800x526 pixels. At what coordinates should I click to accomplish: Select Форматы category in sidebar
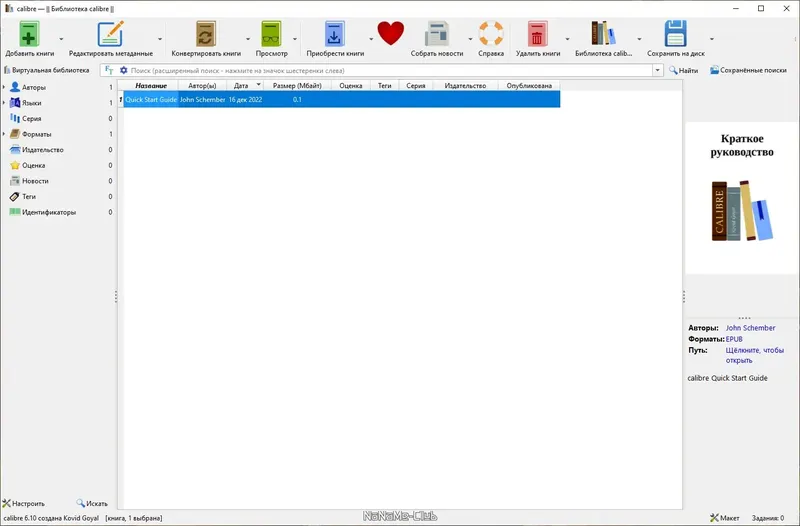[36, 134]
